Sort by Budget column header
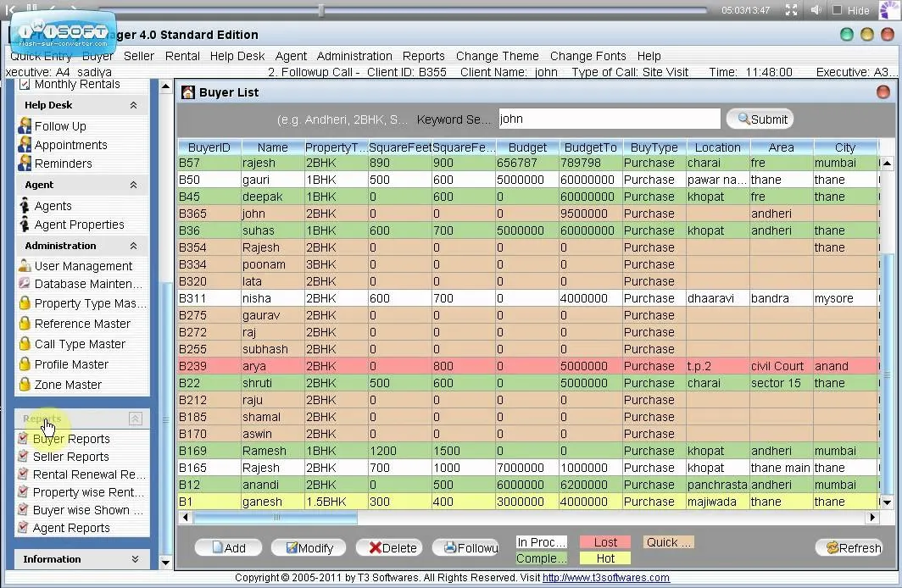 (x=527, y=147)
